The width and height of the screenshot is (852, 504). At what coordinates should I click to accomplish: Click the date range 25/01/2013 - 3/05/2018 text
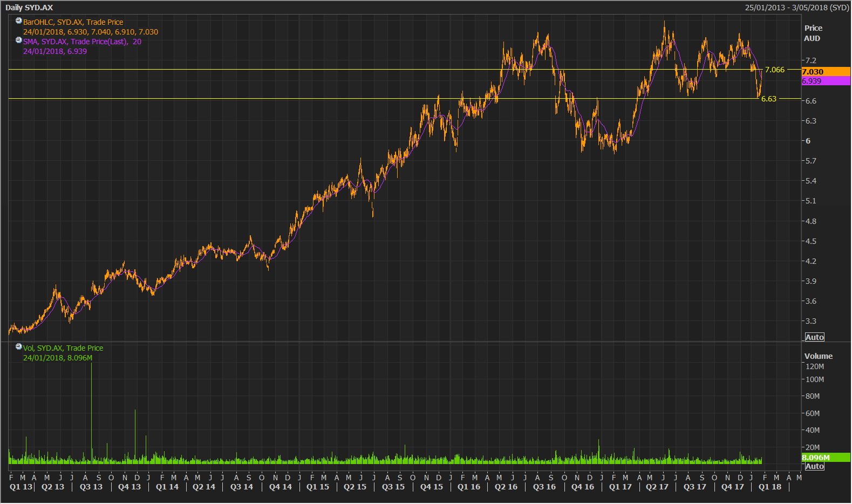(797, 8)
